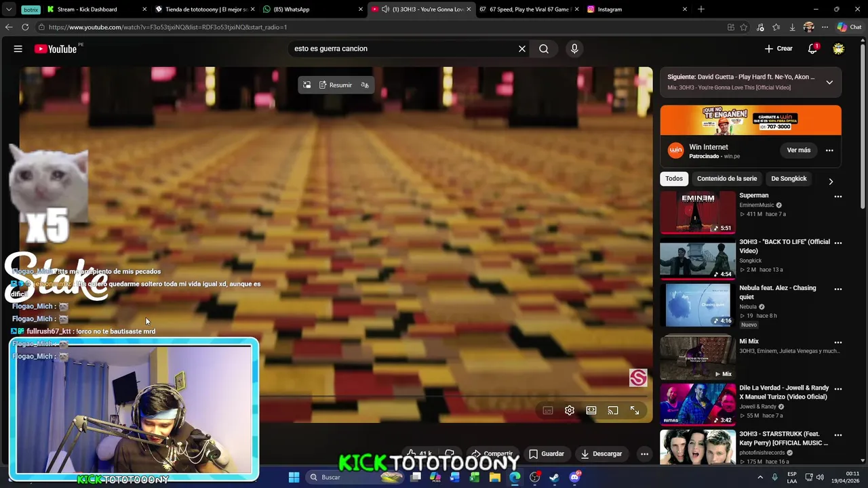Switch to the Tienda de tototooony tab
Viewport: 868px width, 488px height.
(x=204, y=9)
